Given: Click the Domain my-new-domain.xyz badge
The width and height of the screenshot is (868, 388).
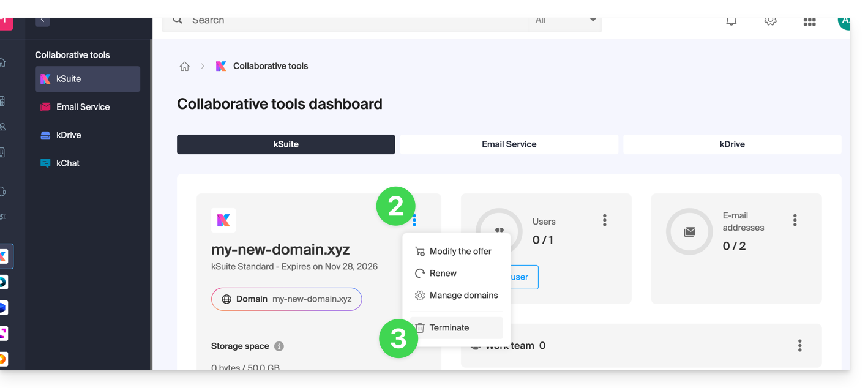Looking at the screenshot, I should click(x=286, y=299).
